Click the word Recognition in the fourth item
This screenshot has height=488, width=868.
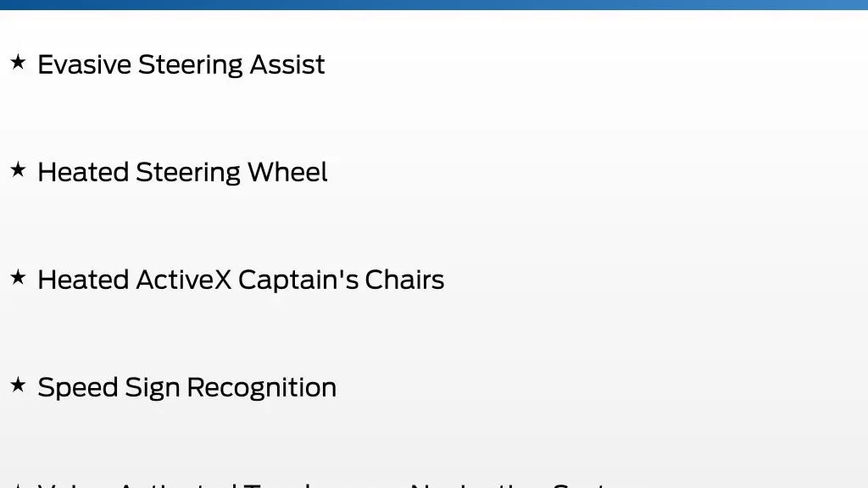point(261,387)
